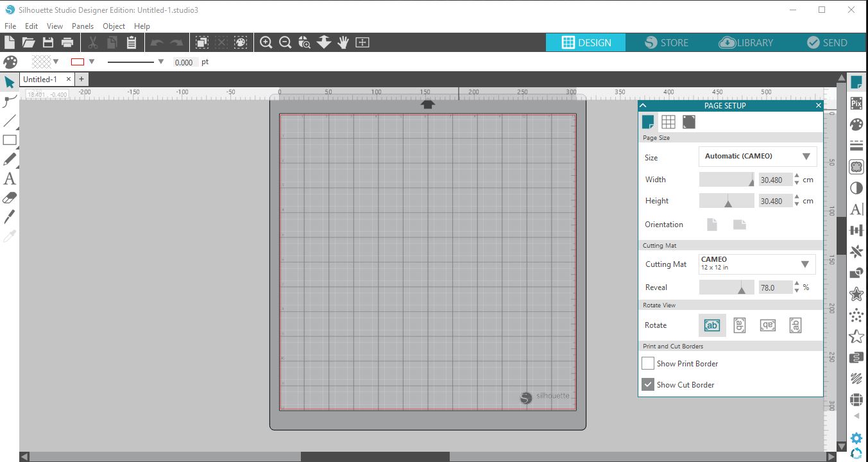The image size is (868, 462).
Task: Open the Cutting Mat dropdown
Action: pos(757,264)
